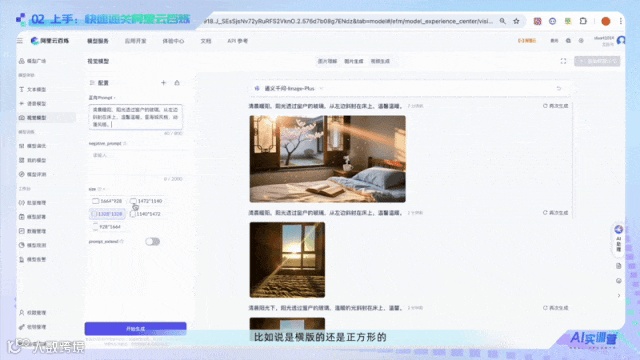Click the 阿里云百炼 logo

tap(50, 41)
